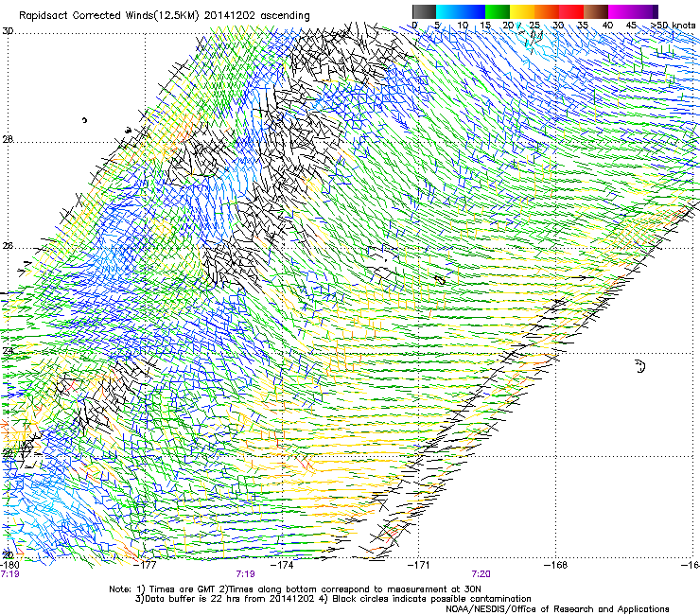Click the blue 10-15 knots legend segment

(x=473, y=11)
